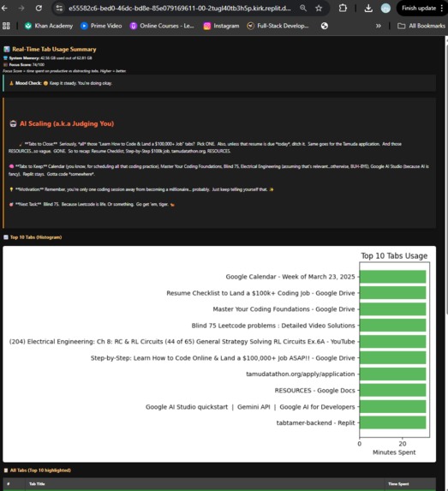Screen dimensions: 448x491
Task: Open the Khan Academy bookmark
Action: tap(49, 26)
